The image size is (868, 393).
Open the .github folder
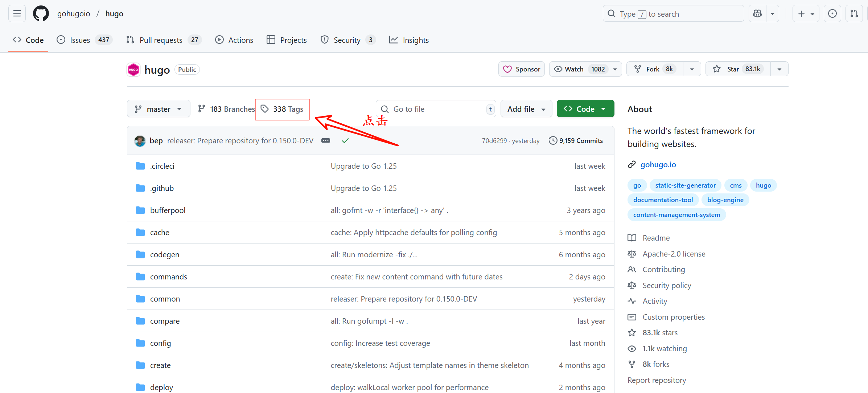[162, 188]
